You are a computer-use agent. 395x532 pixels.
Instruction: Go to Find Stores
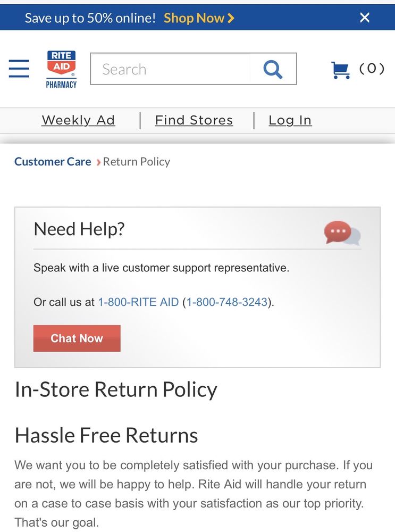point(194,120)
